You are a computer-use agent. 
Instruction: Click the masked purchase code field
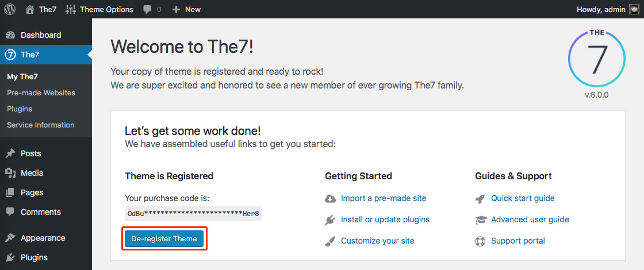[193, 214]
